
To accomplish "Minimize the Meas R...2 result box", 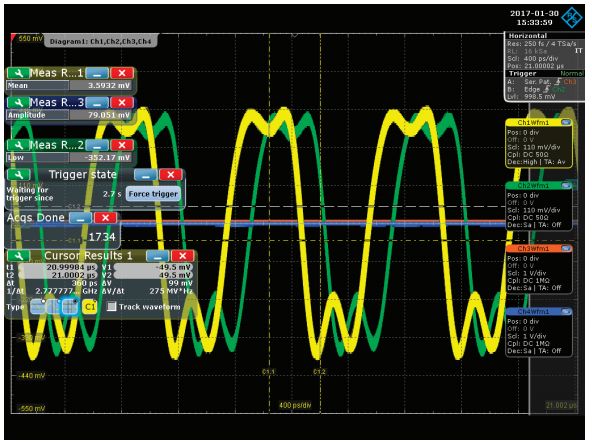I will [x=97, y=145].
